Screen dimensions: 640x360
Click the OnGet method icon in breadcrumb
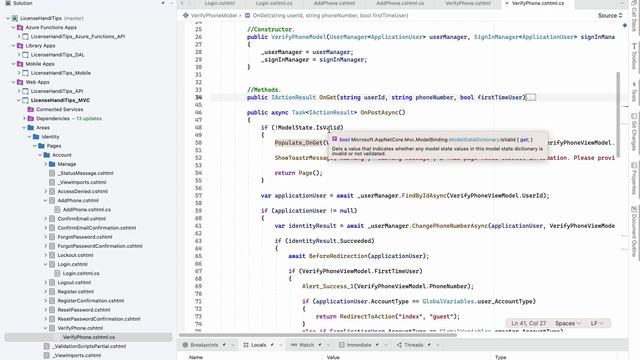point(247,16)
